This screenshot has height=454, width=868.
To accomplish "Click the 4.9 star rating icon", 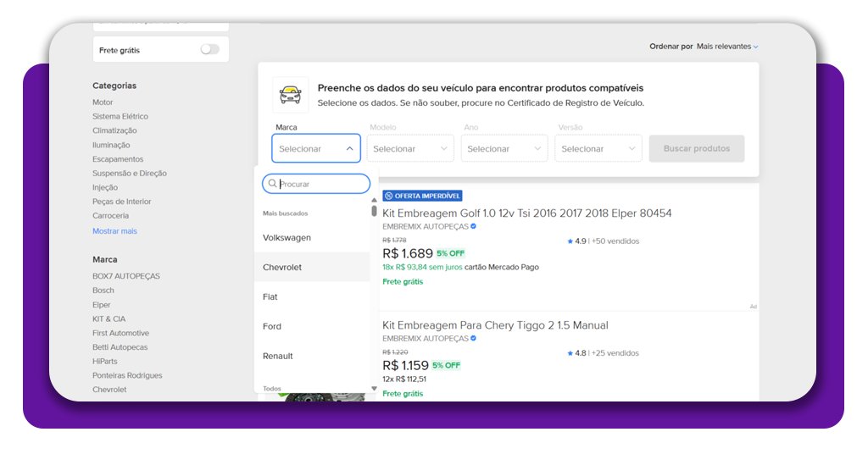I will coord(570,241).
